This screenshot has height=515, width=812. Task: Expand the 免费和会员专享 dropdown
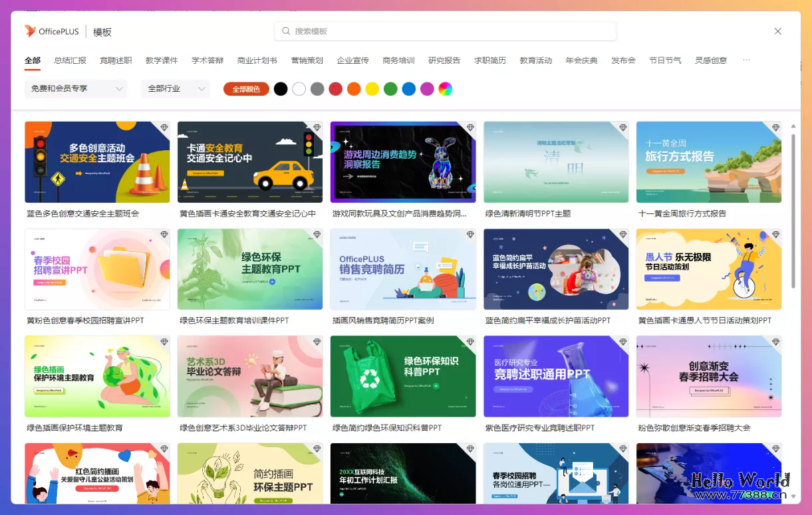click(x=76, y=89)
